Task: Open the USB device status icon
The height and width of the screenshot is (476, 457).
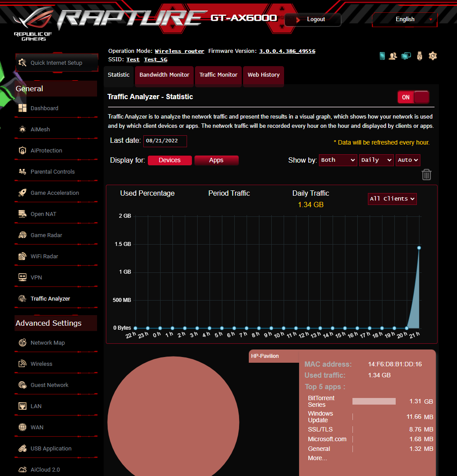Action: pos(420,56)
